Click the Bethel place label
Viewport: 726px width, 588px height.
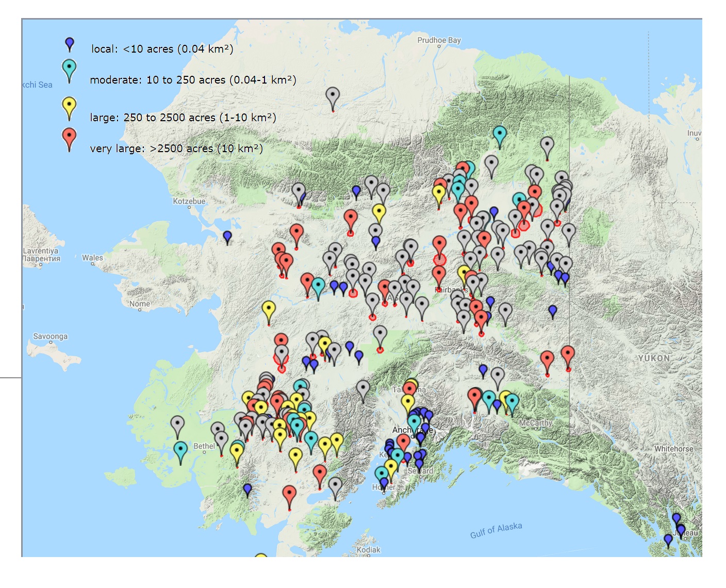[204, 446]
